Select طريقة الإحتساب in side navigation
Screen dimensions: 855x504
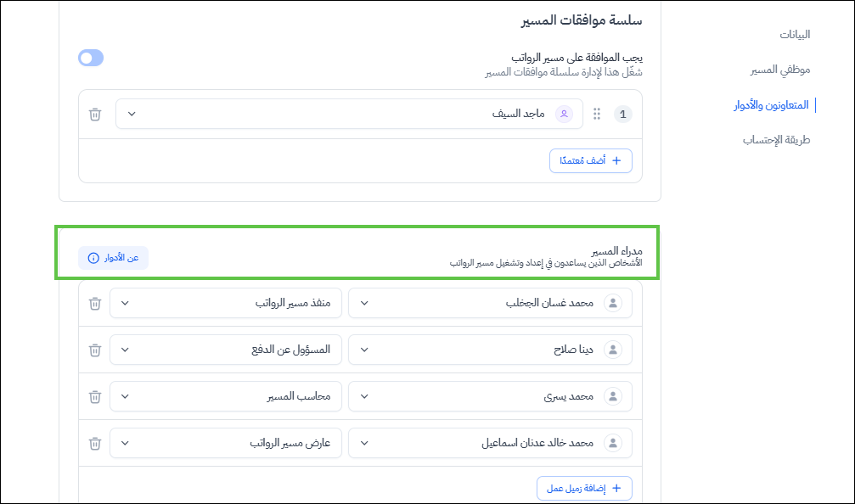pyautogui.click(x=776, y=140)
